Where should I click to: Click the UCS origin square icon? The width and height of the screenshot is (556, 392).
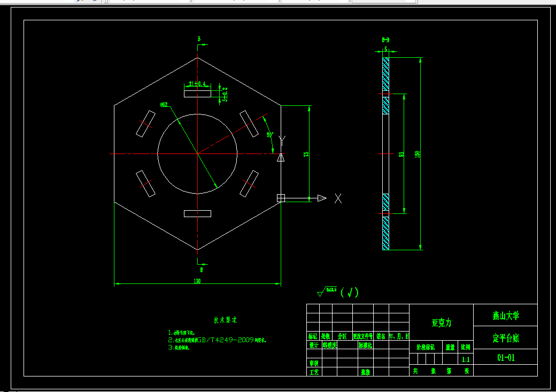point(281,198)
